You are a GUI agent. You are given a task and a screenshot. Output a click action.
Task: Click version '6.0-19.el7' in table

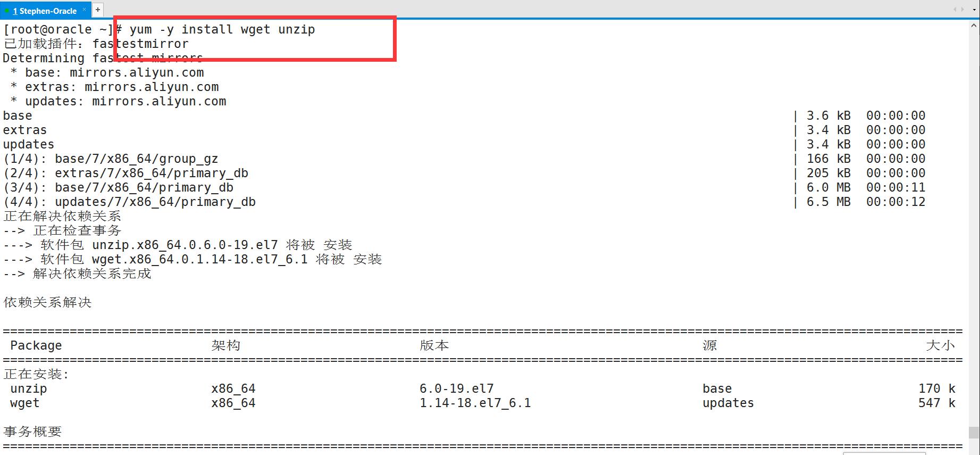457,388
